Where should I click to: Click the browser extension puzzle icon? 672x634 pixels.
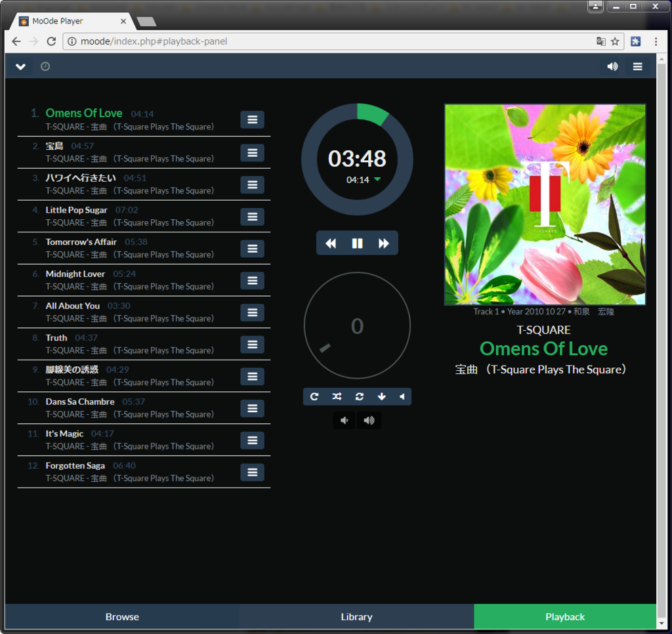pos(635,41)
